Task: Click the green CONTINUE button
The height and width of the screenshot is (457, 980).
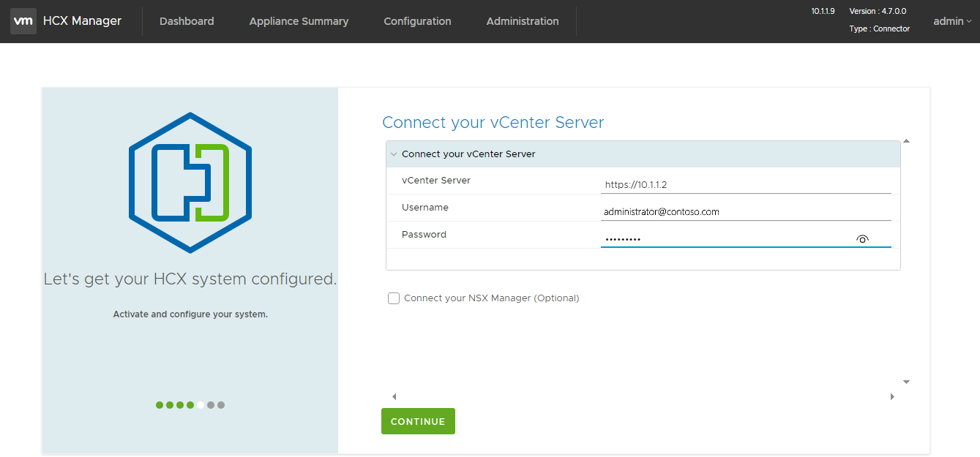Action: point(418,421)
